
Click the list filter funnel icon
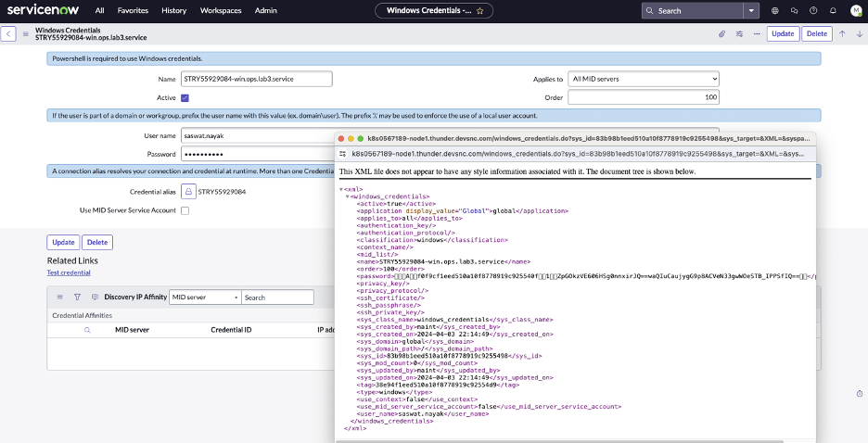click(x=77, y=297)
